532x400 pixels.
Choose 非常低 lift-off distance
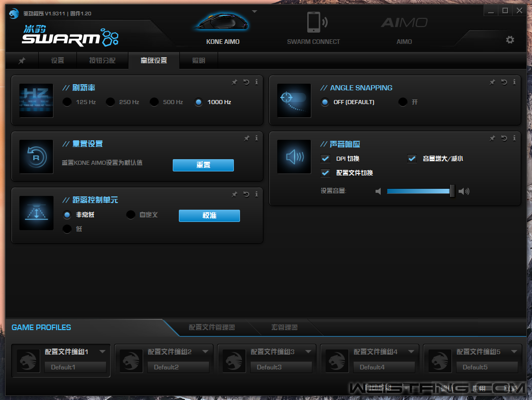pyautogui.click(x=67, y=215)
